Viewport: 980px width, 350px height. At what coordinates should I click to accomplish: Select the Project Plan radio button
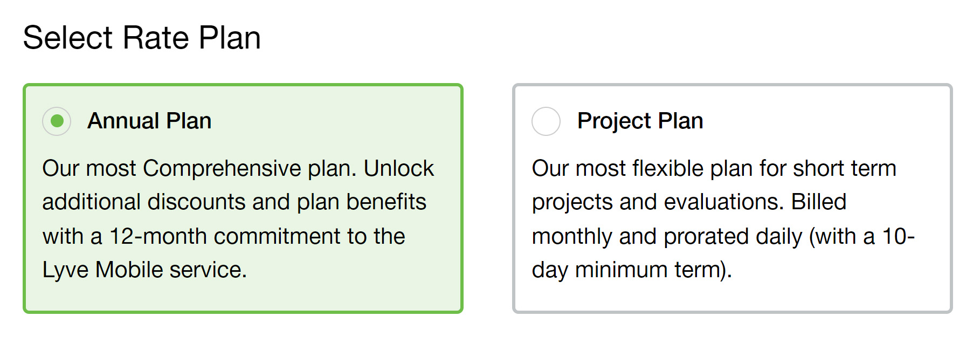pyautogui.click(x=546, y=121)
